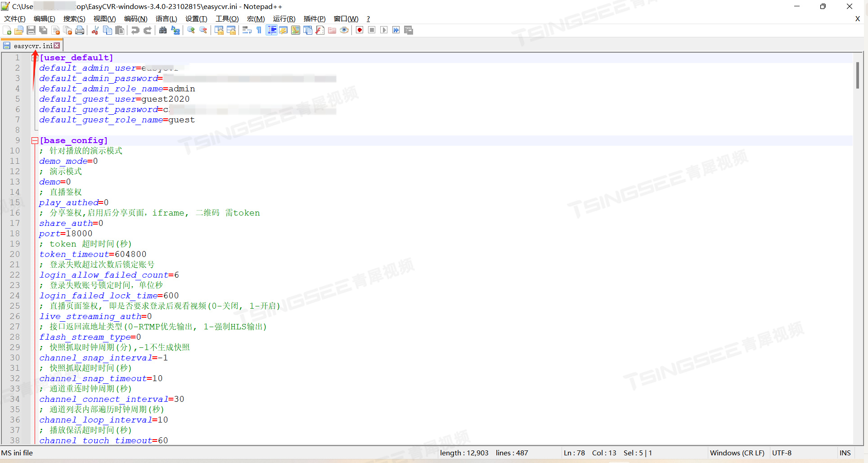Show the Document Map panel
The width and height of the screenshot is (868, 463).
(x=296, y=30)
